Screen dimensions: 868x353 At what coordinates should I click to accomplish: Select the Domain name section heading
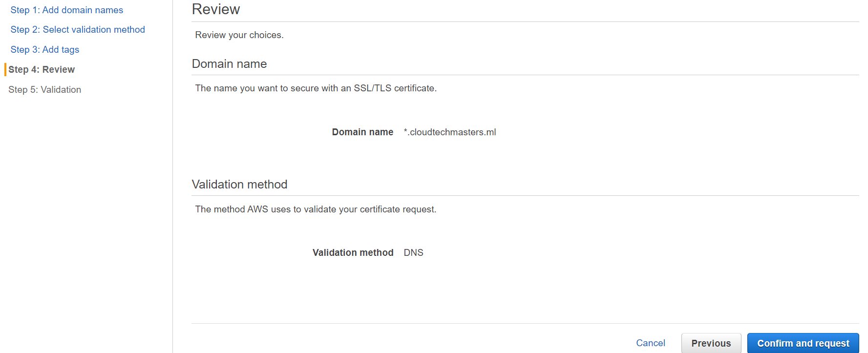click(229, 63)
